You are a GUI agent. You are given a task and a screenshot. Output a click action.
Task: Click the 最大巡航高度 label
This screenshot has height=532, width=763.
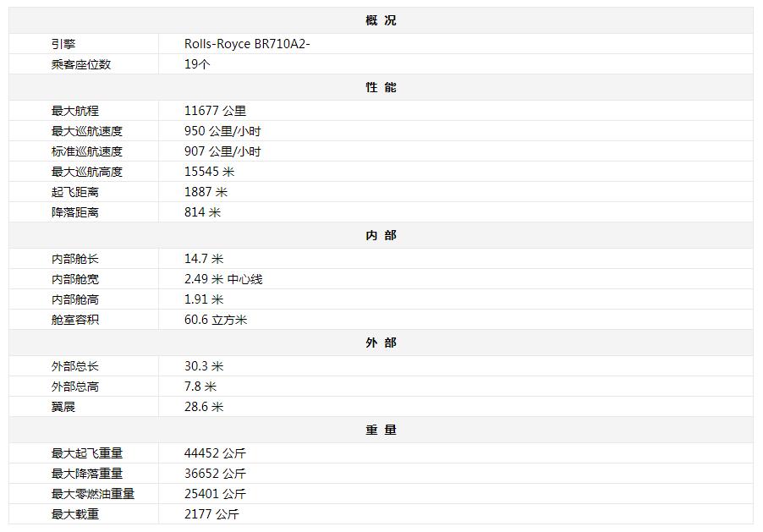(87, 172)
